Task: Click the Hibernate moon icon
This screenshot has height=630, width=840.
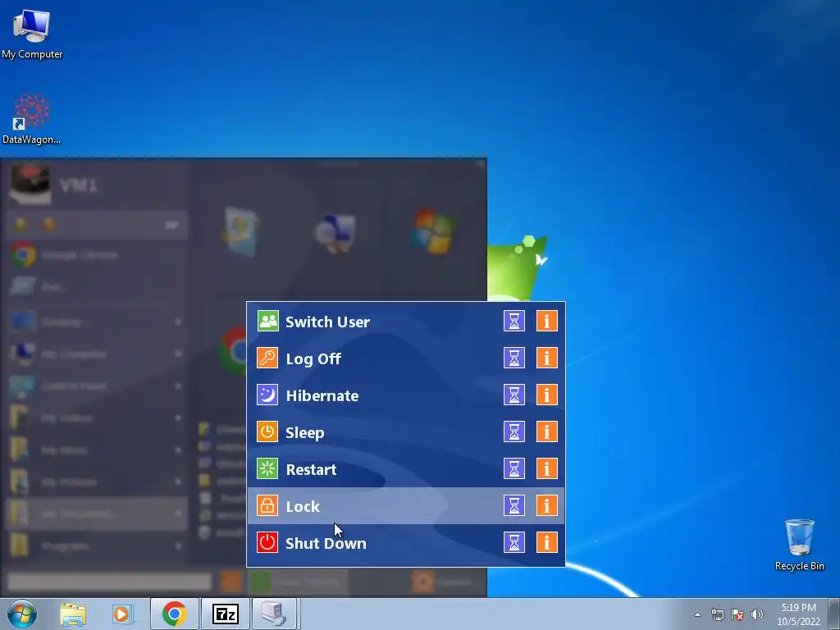Action: pyautogui.click(x=267, y=395)
